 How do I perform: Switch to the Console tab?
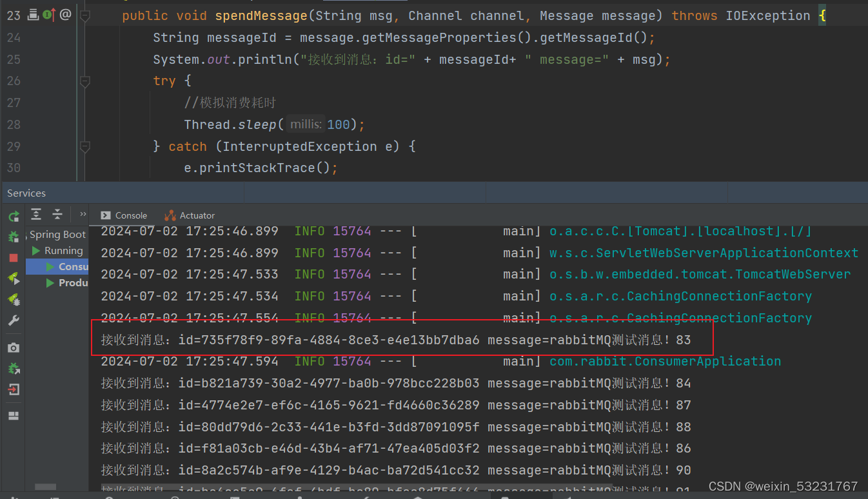tap(123, 215)
